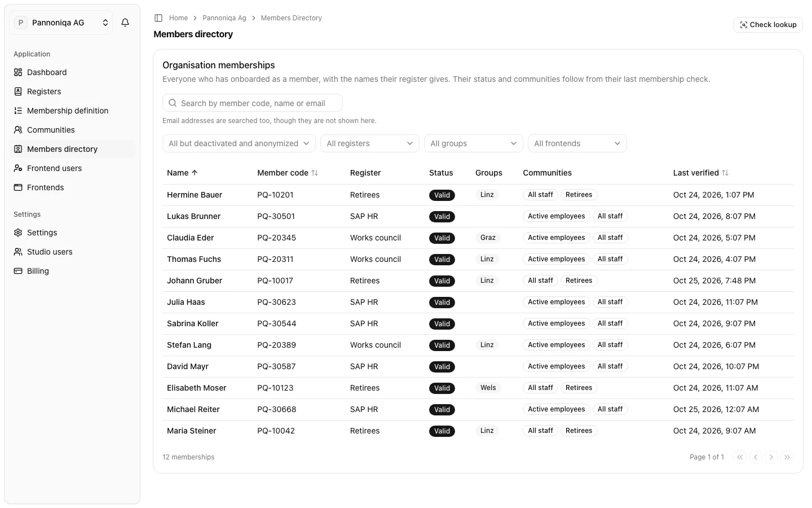Open the All registers dropdown
Viewport: 812px width, 508px height.
(x=370, y=143)
